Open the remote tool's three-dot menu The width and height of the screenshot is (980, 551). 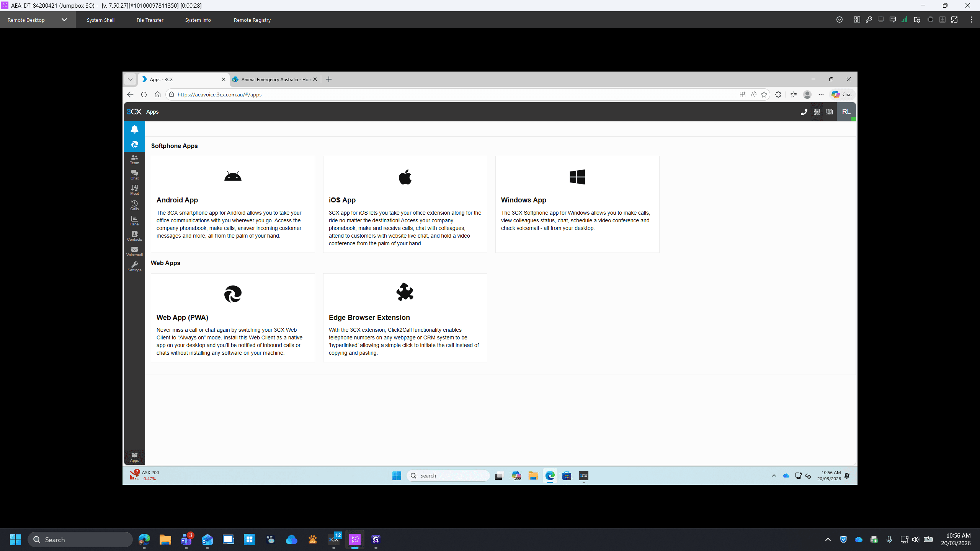click(971, 20)
